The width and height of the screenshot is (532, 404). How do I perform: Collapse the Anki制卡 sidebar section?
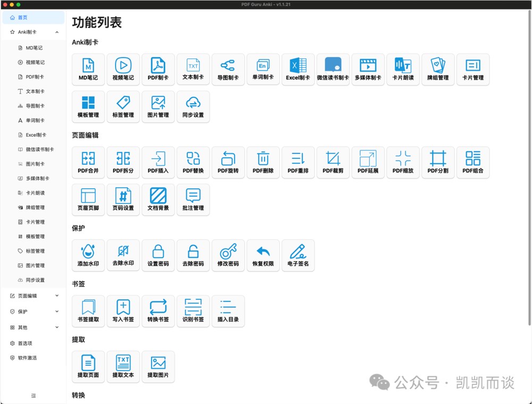tap(33, 32)
